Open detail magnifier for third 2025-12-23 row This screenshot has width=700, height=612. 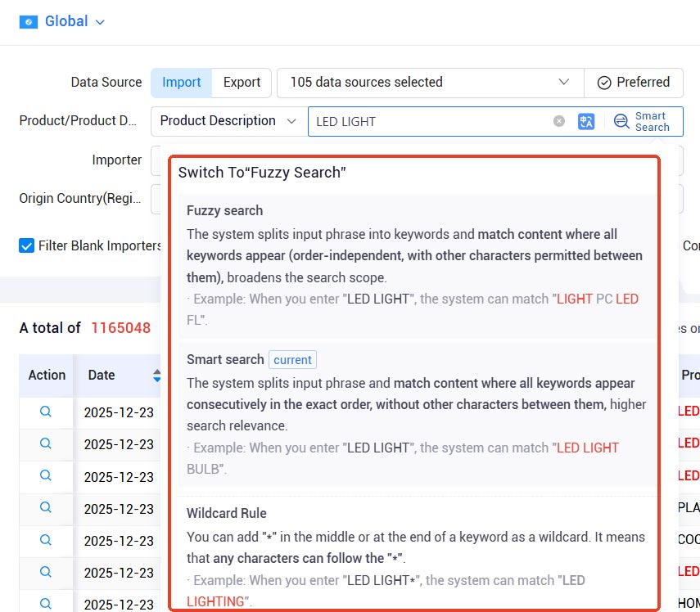click(x=46, y=475)
